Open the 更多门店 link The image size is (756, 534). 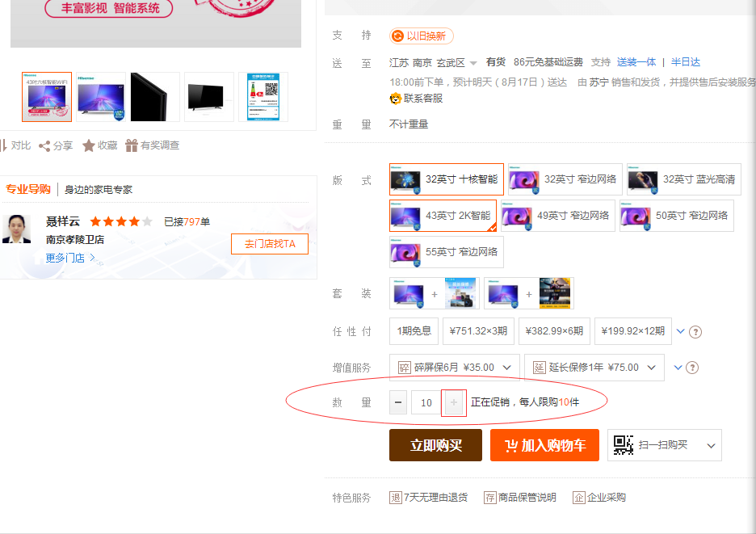point(70,258)
